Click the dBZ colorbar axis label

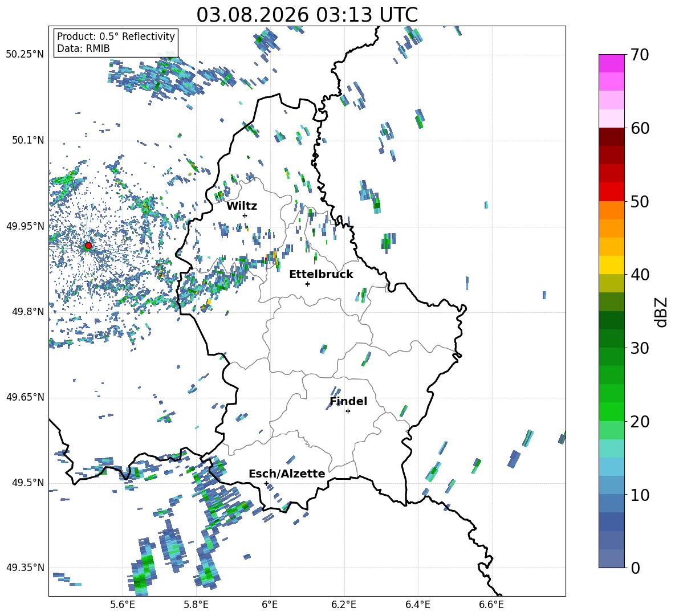[x=662, y=312]
